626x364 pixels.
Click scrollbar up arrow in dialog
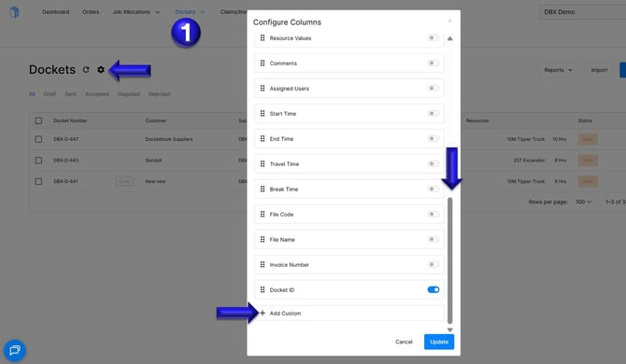[x=450, y=38]
